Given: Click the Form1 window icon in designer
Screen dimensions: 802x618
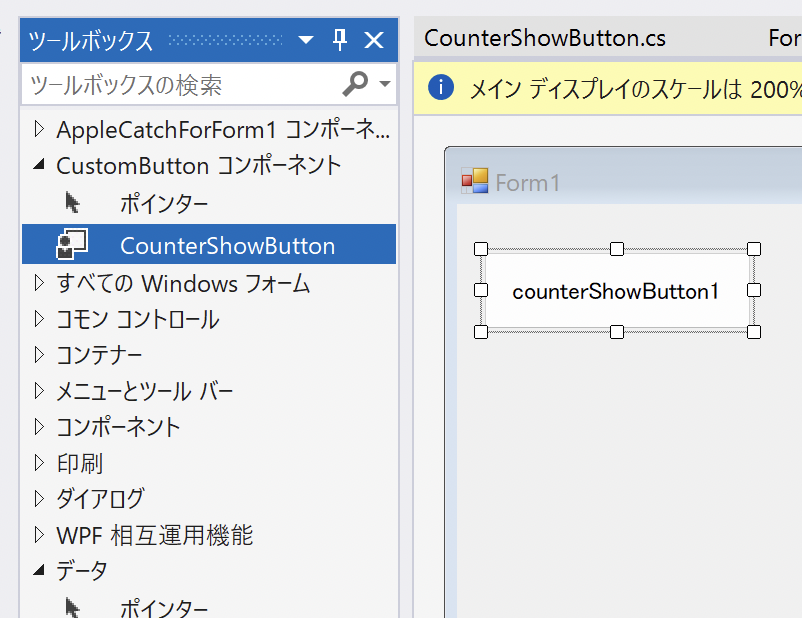Looking at the screenshot, I should pos(475,181).
